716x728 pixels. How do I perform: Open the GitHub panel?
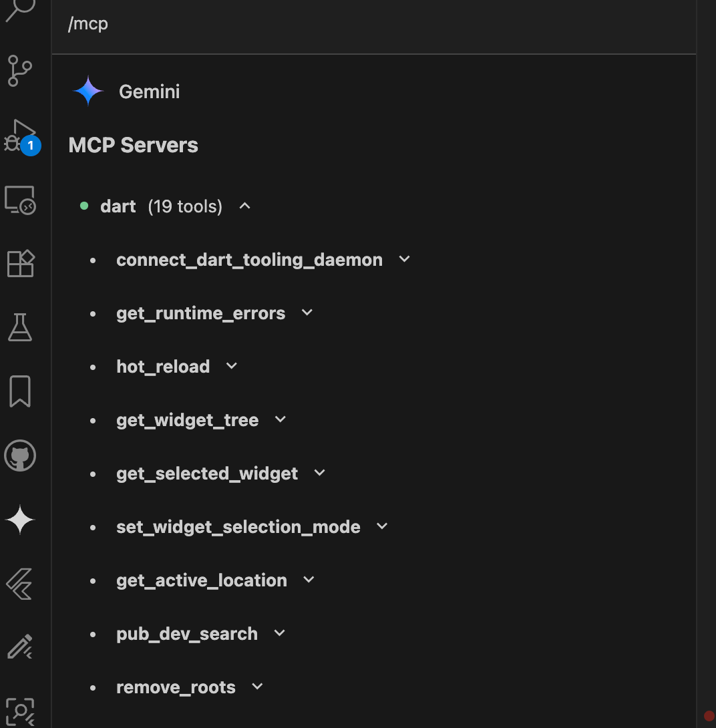tap(19, 456)
